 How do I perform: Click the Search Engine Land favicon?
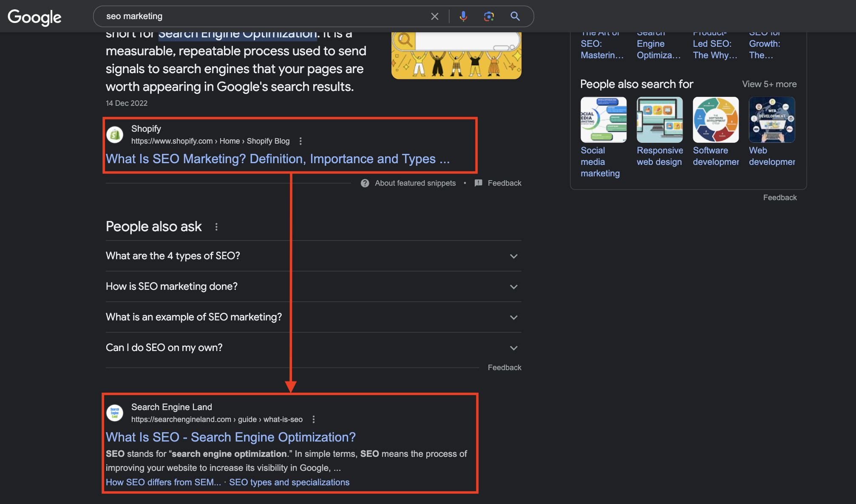pos(114,413)
